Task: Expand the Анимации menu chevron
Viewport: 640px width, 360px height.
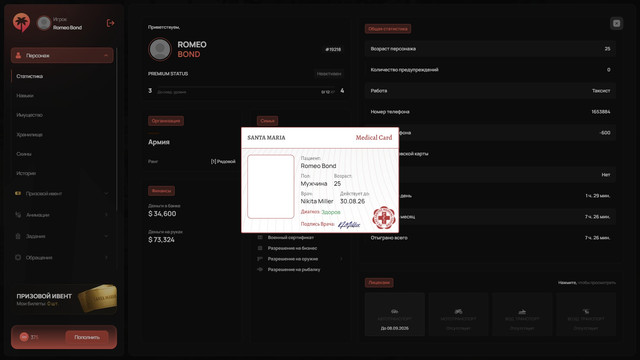Action: [x=106, y=215]
